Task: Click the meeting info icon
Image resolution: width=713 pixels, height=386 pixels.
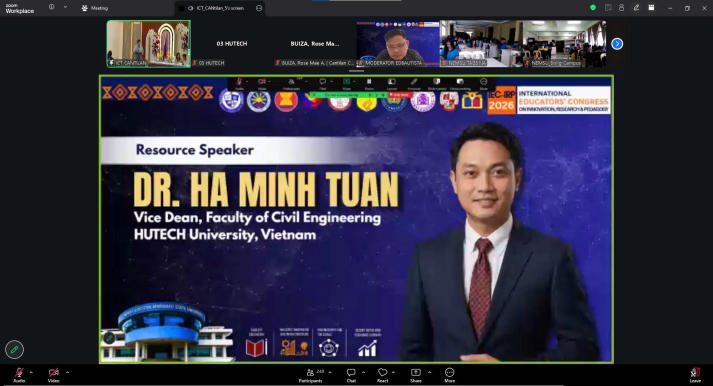Action: point(51,7)
